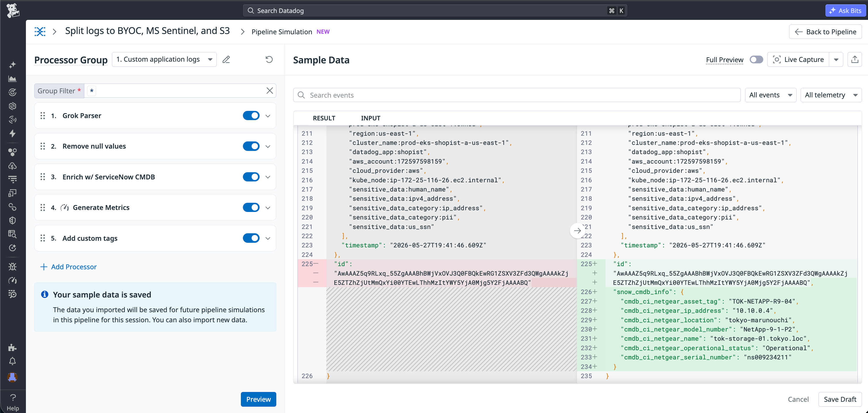The height and width of the screenshot is (413, 868).
Task: Open the sparkle icon in the sidebar
Action: (12, 65)
